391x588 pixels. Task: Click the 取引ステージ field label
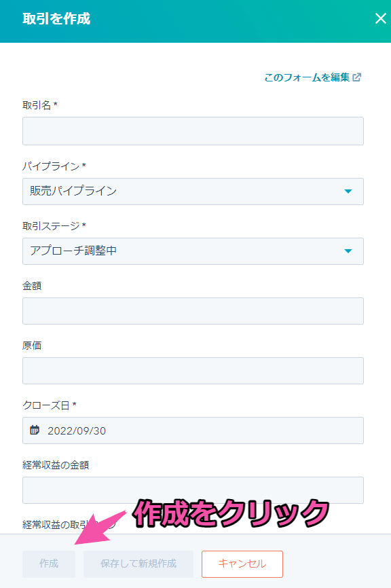click(x=51, y=225)
